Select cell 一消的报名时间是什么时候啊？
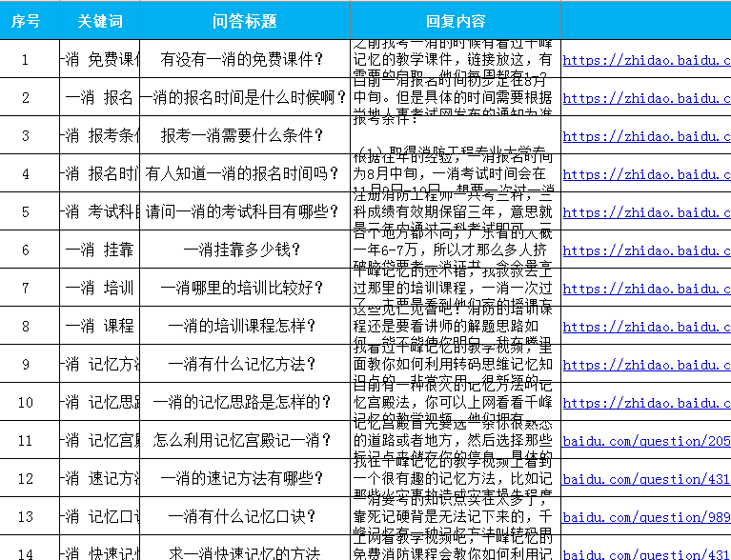Image resolution: width=731 pixels, height=560 pixels. coord(245,97)
